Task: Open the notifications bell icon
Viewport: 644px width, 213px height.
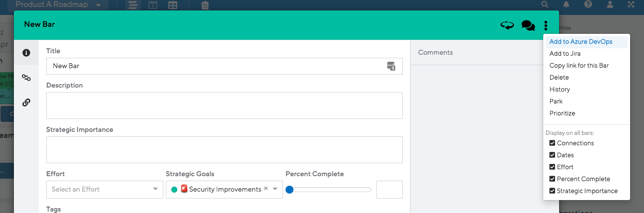Action: point(566,4)
